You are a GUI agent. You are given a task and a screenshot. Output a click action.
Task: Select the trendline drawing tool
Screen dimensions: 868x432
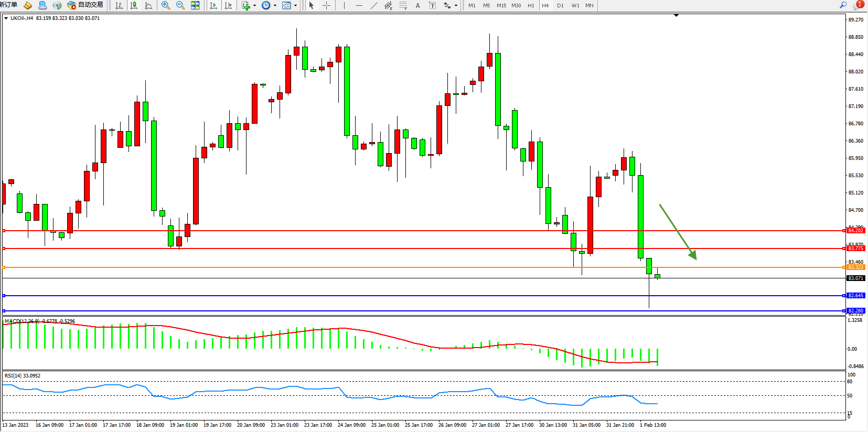click(373, 5)
